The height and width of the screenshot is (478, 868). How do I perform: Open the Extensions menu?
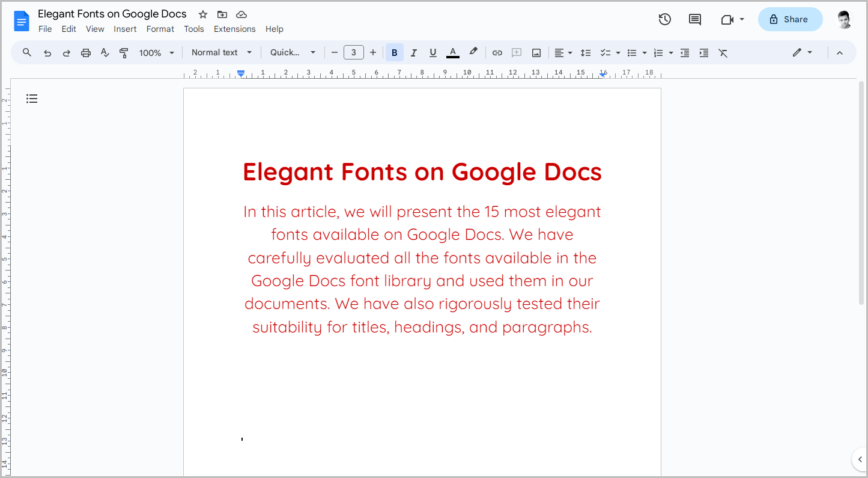(x=234, y=28)
